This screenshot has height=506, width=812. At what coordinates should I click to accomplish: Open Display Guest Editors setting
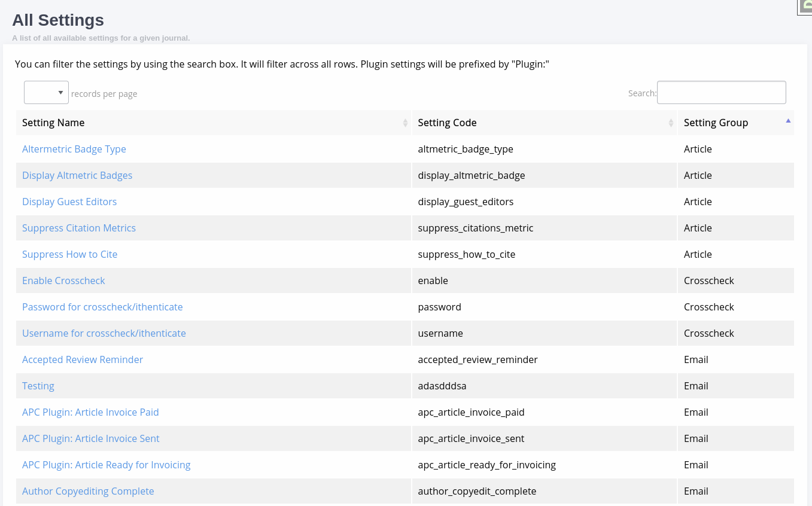(x=69, y=202)
